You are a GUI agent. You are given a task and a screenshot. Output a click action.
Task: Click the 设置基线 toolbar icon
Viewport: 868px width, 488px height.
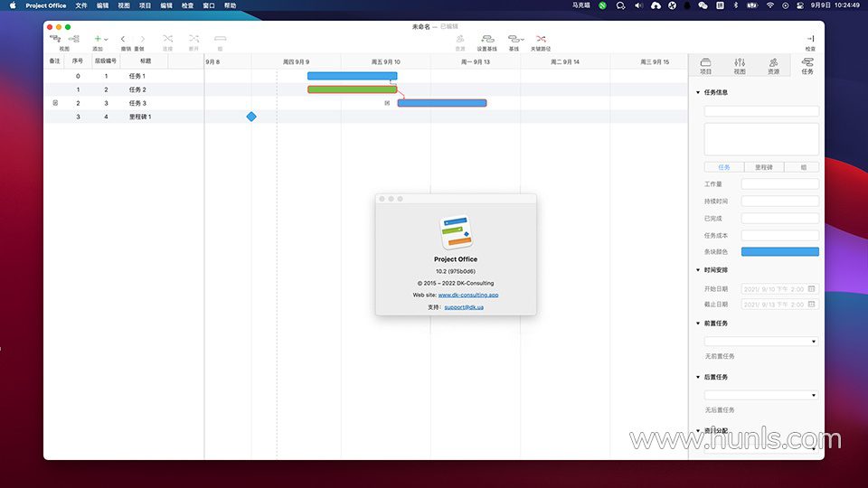pyautogui.click(x=487, y=39)
